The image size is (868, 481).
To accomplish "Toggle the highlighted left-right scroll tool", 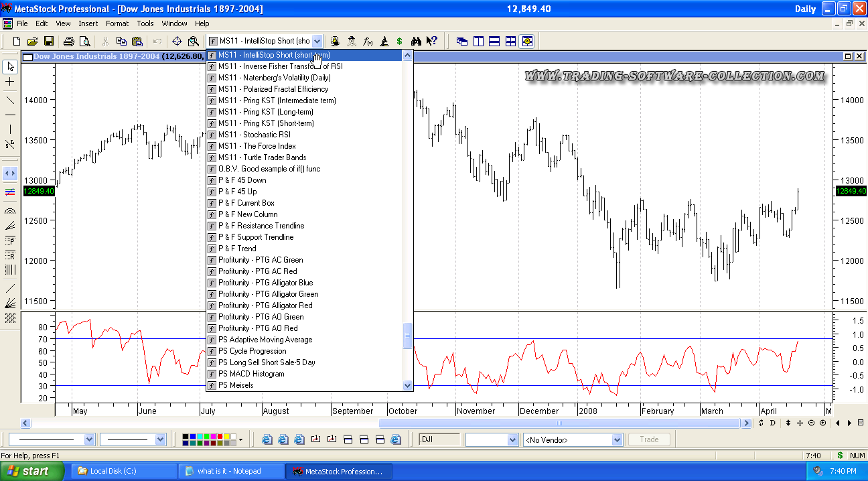I will 10,174.
